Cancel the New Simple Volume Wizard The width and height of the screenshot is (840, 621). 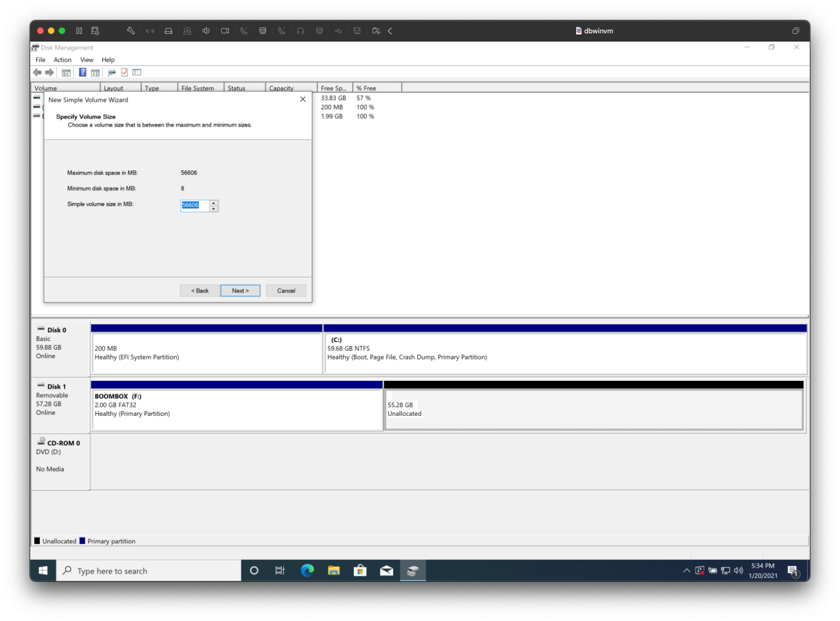click(286, 291)
